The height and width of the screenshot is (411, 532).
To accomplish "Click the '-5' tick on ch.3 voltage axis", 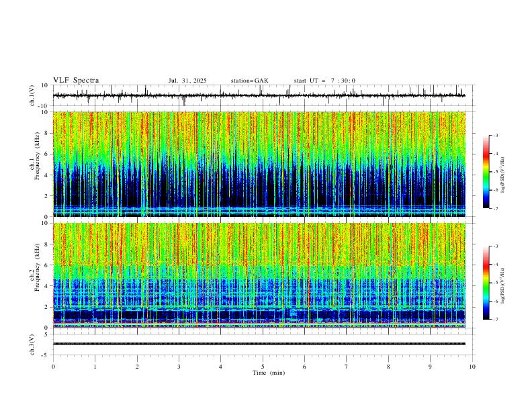I will pos(46,355).
